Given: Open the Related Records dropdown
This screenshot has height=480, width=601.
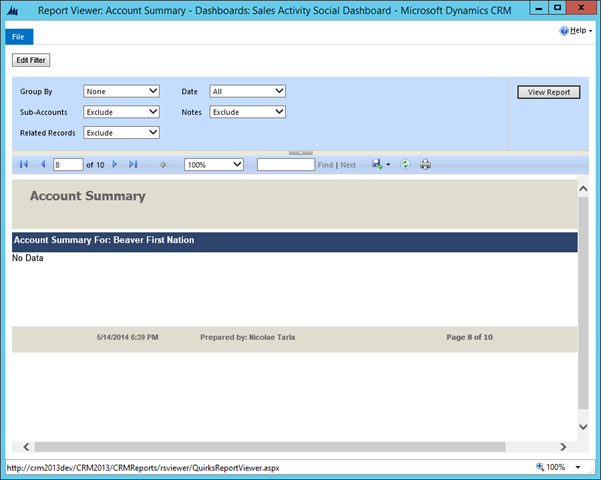Looking at the screenshot, I should 121,132.
